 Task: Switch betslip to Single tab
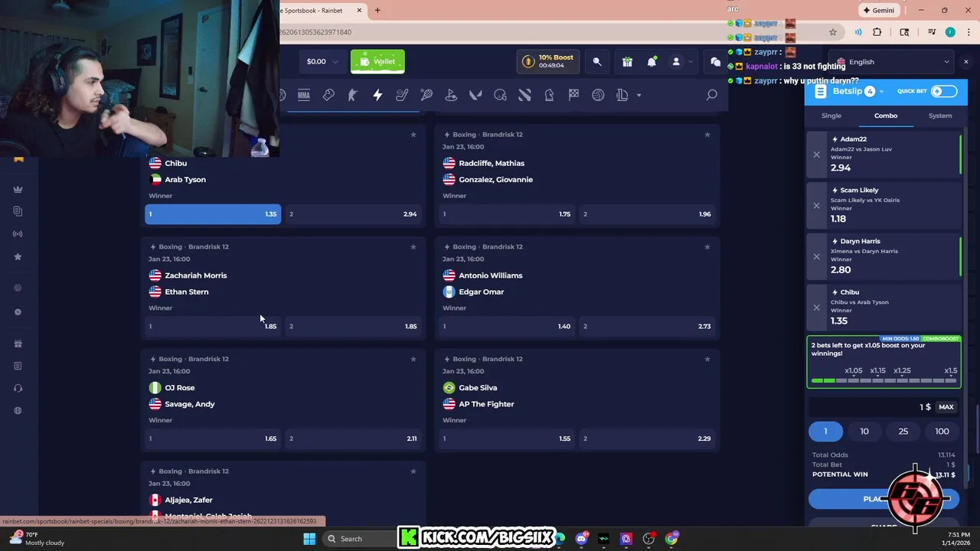(x=831, y=116)
